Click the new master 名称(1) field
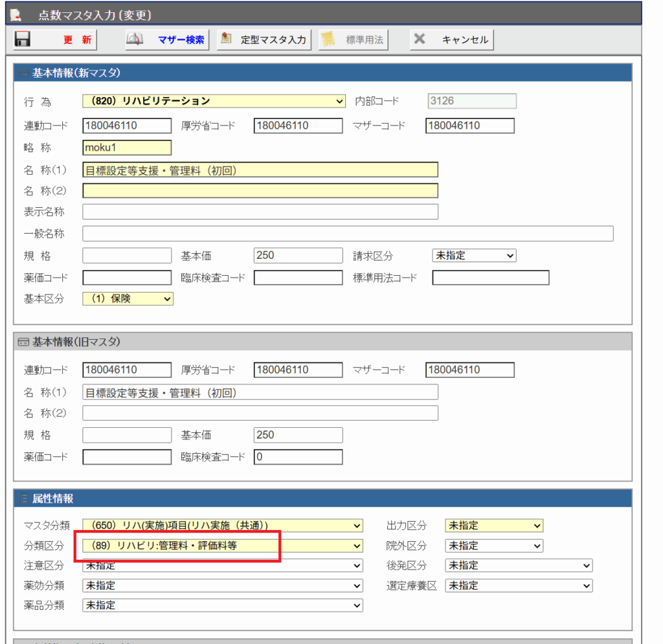The height and width of the screenshot is (644, 663). [260, 170]
